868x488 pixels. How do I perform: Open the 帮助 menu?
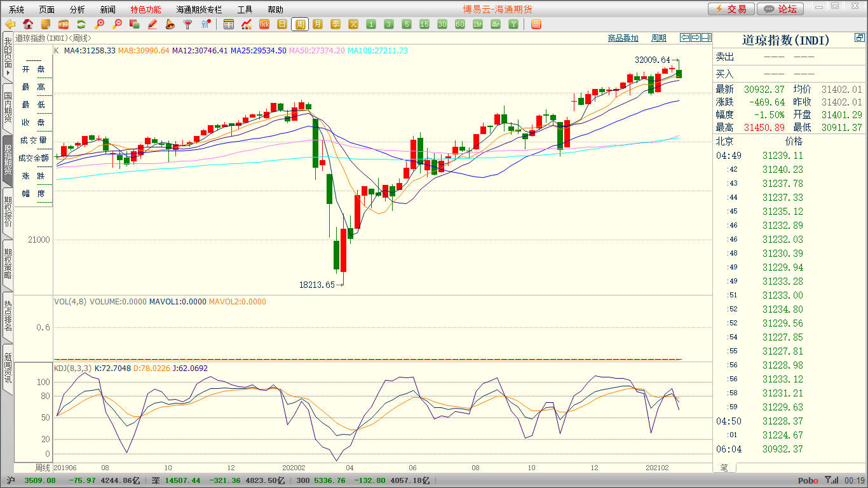[276, 10]
